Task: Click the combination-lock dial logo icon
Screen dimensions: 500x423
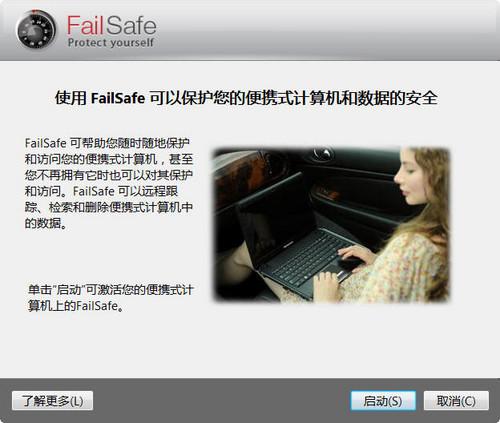Action: 36,29
